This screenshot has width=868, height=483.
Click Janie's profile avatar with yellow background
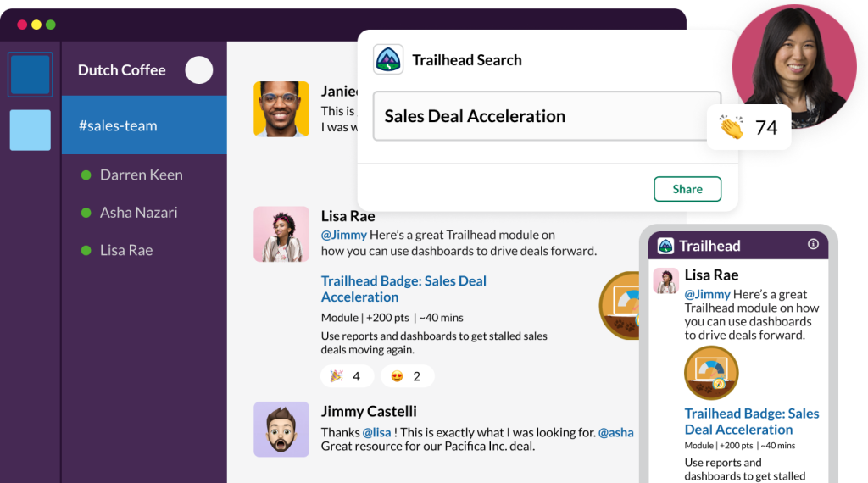point(281,109)
